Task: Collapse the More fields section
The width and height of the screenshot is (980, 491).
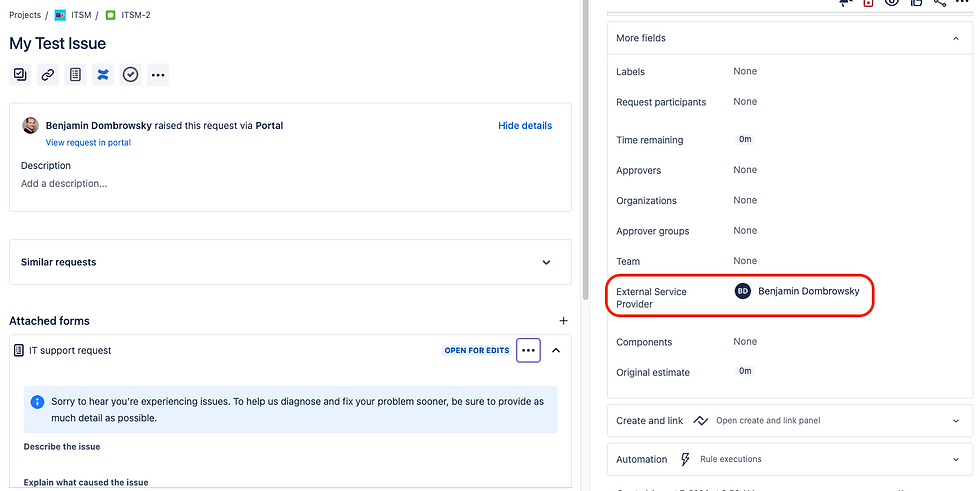Action: pyautogui.click(x=956, y=39)
